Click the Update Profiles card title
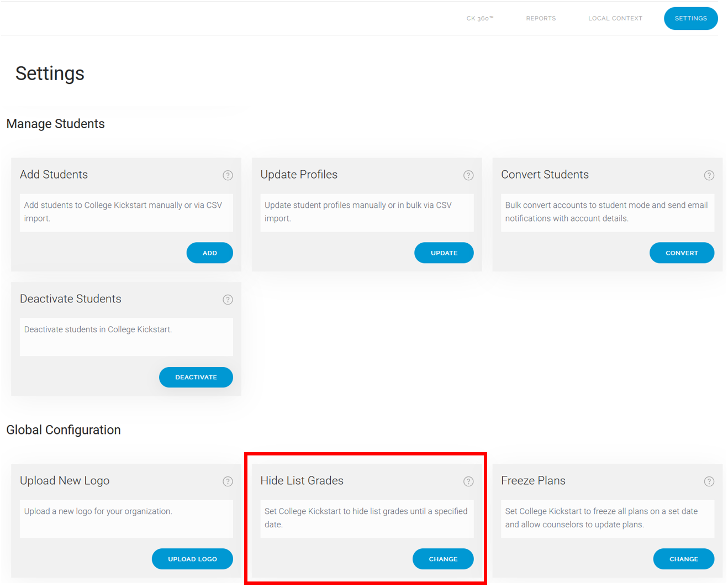The height and width of the screenshot is (587, 728). (299, 175)
